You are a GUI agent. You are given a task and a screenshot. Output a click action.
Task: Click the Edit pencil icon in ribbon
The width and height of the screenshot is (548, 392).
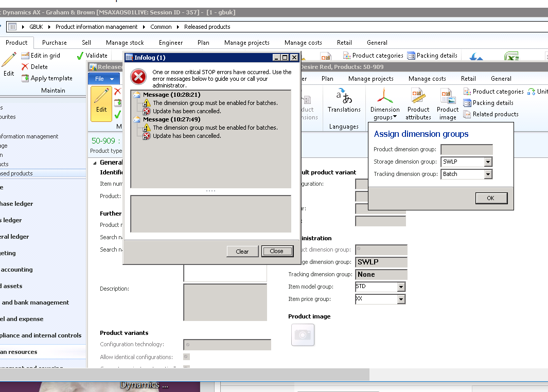[9, 61]
